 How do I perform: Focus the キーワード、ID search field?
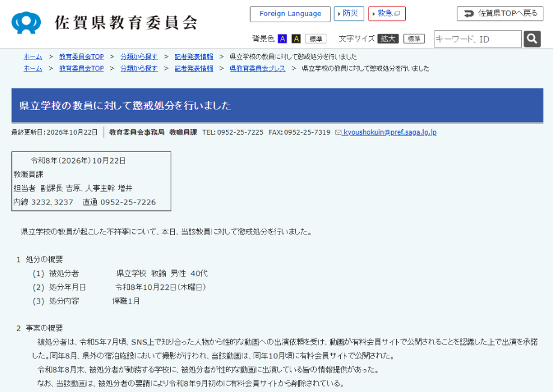tap(478, 39)
